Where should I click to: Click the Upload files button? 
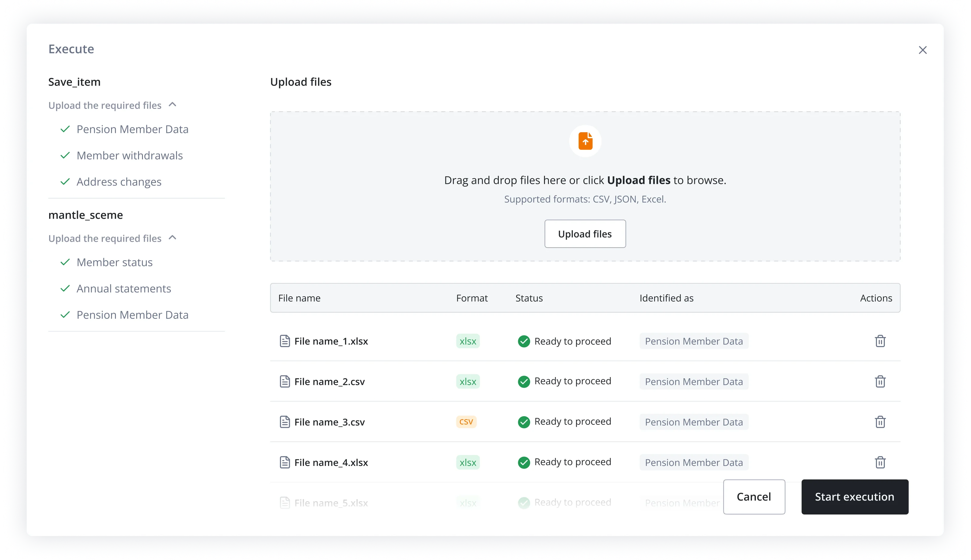click(x=585, y=234)
